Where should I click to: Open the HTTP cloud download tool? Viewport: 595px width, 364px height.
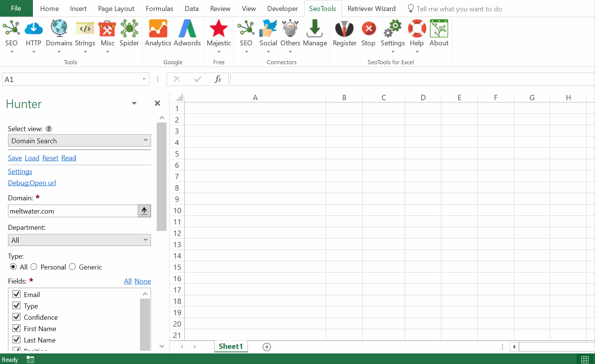pos(33,29)
